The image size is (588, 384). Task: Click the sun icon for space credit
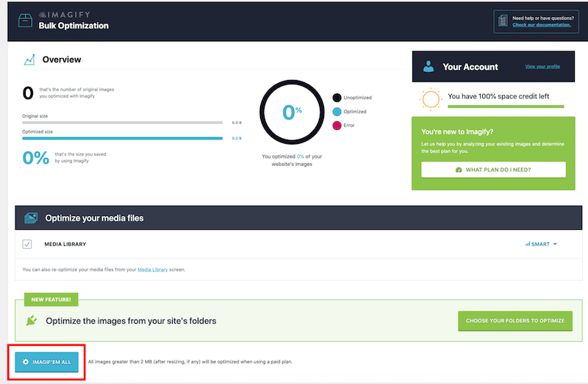431,99
